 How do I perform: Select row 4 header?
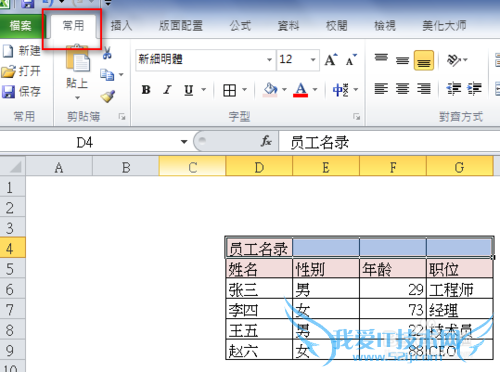point(12,248)
